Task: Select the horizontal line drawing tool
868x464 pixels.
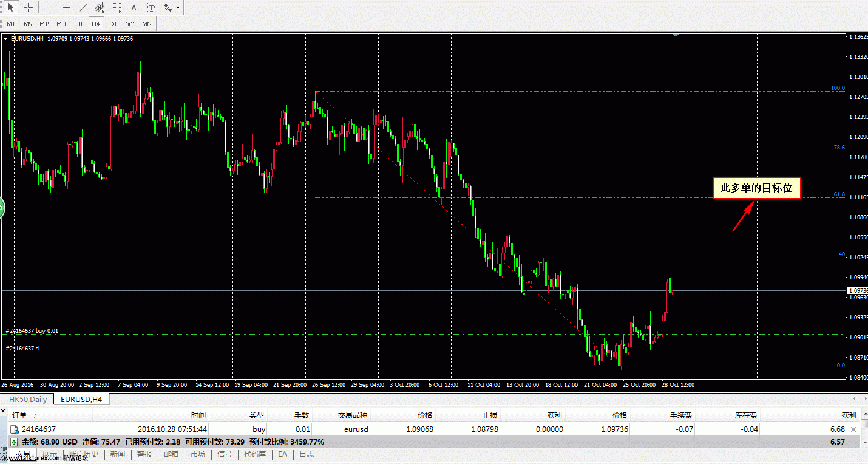Action: (66, 8)
